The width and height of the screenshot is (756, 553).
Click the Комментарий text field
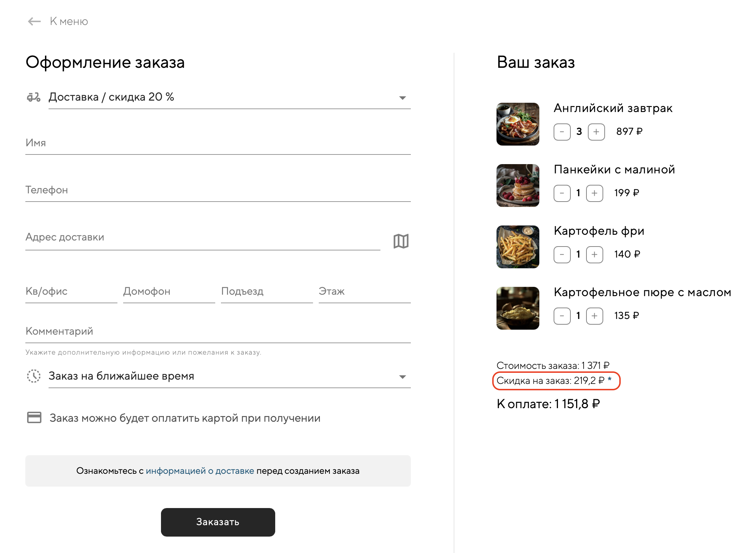218,332
